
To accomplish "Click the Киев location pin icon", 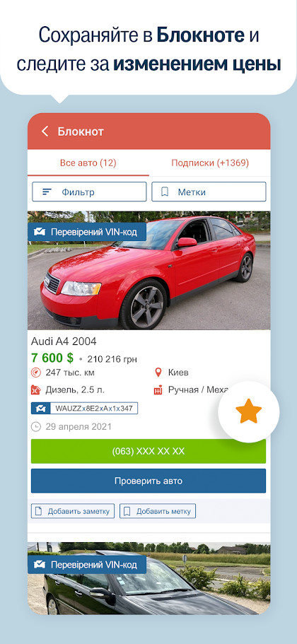I will pos(158,373).
